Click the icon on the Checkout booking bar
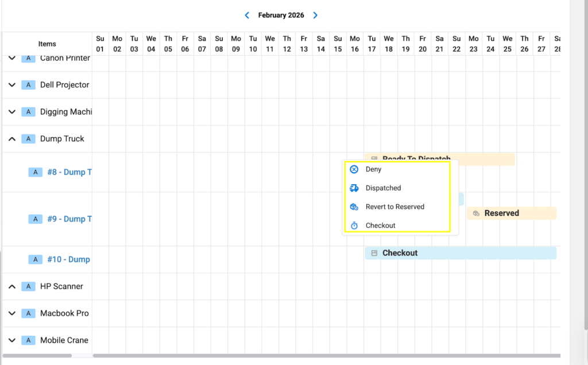Image resolution: width=588 pixels, height=365 pixels. pyautogui.click(x=374, y=253)
